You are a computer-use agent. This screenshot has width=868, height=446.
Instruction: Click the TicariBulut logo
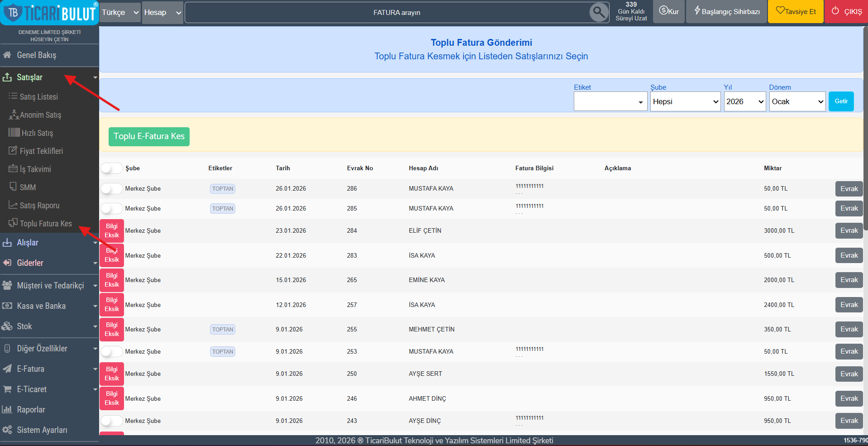49,13
